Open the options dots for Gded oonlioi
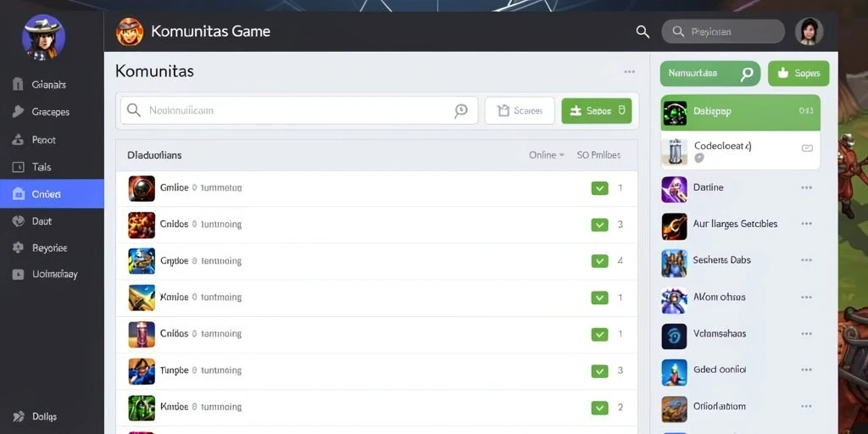 tap(807, 370)
